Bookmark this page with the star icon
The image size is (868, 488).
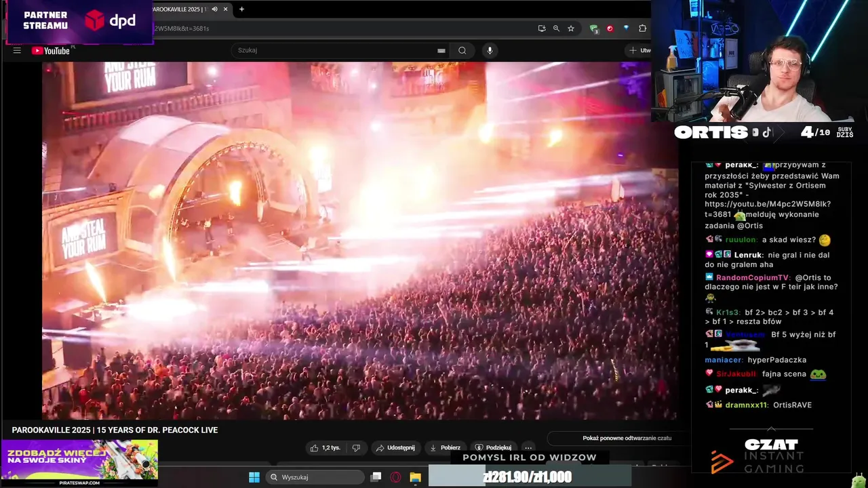pyautogui.click(x=571, y=28)
